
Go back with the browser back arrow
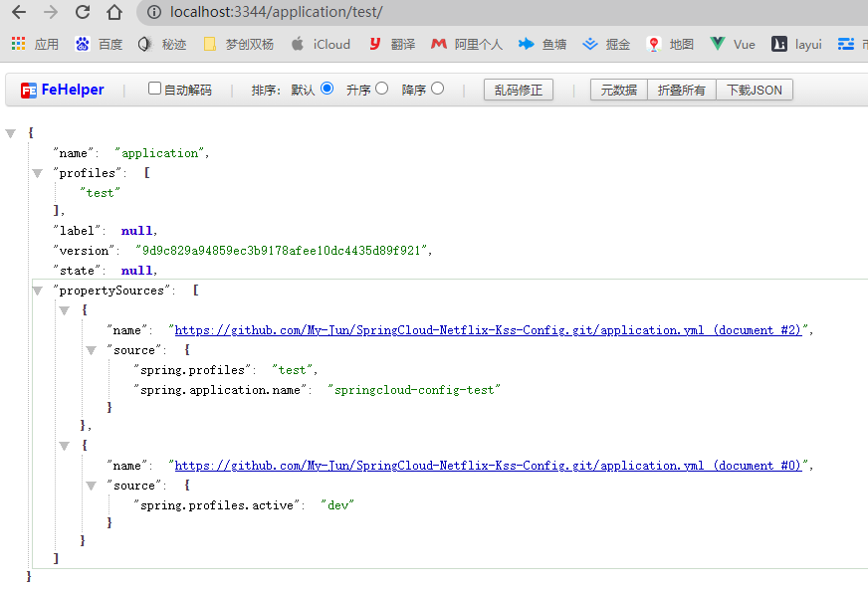click(18, 12)
